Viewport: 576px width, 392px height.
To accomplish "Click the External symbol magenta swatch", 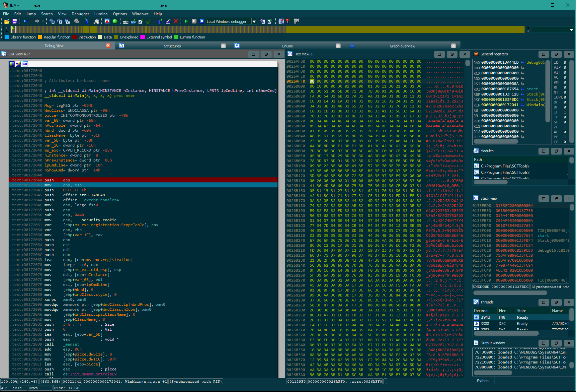I will [142, 37].
